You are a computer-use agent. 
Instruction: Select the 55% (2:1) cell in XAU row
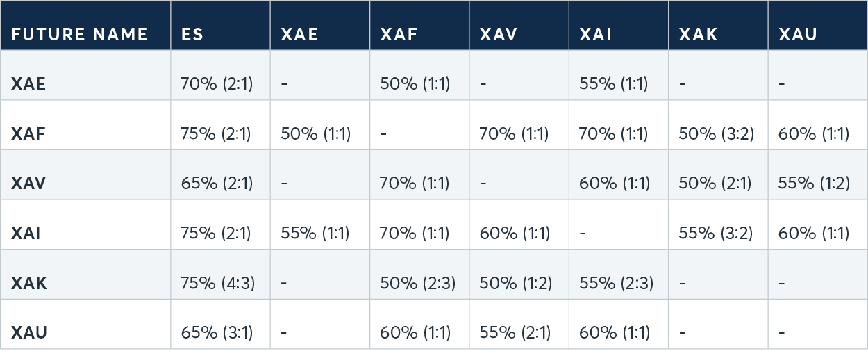[x=515, y=333]
